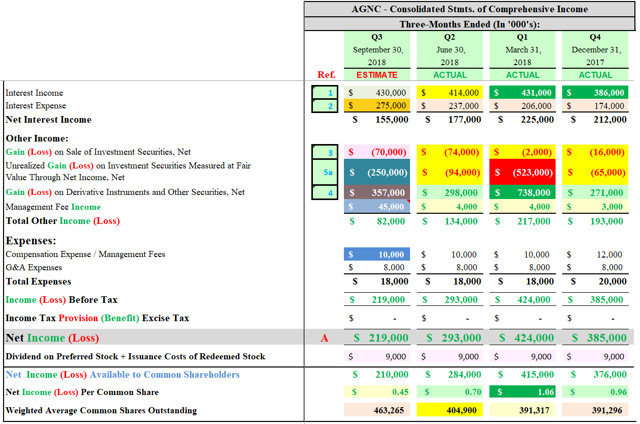Viewport: 640px width, 424px height.
Task: Select reference box '5a' for unrealized gain
Action: point(325,172)
